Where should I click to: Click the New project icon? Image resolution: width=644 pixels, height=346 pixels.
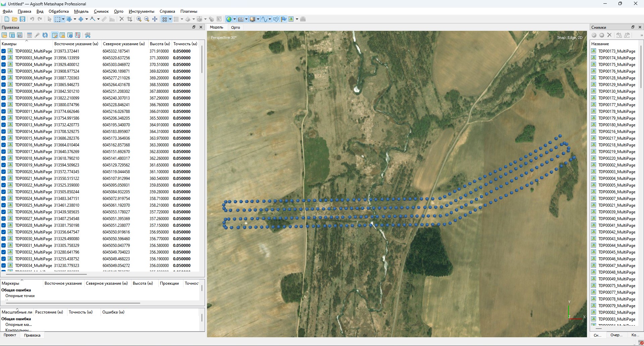click(x=7, y=19)
